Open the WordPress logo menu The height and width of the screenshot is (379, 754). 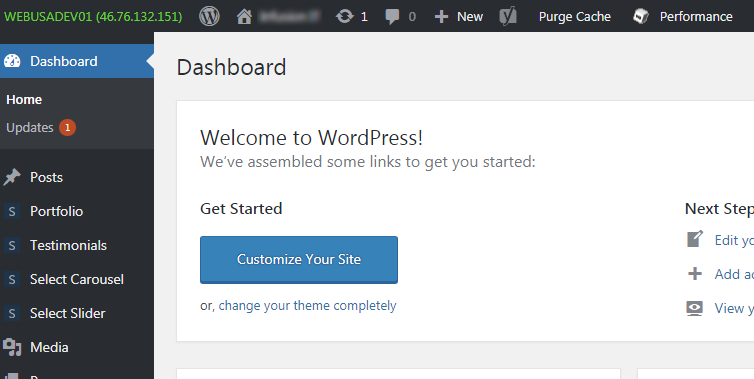point(209,16)
